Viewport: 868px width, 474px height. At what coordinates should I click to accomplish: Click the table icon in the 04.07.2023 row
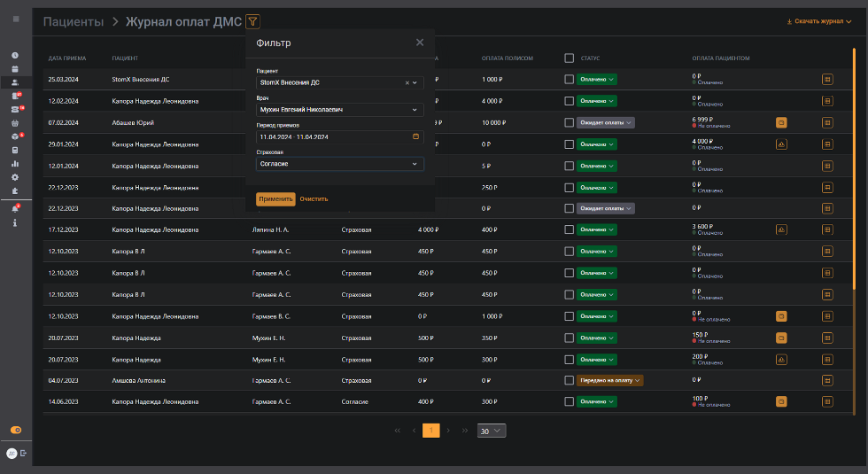pyautogui.click(x=827, y=380)
